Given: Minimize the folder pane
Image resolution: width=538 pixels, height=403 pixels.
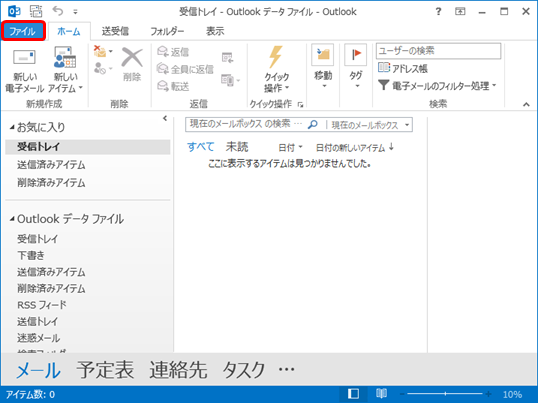Looking at the screenshot, I should 165,118.
